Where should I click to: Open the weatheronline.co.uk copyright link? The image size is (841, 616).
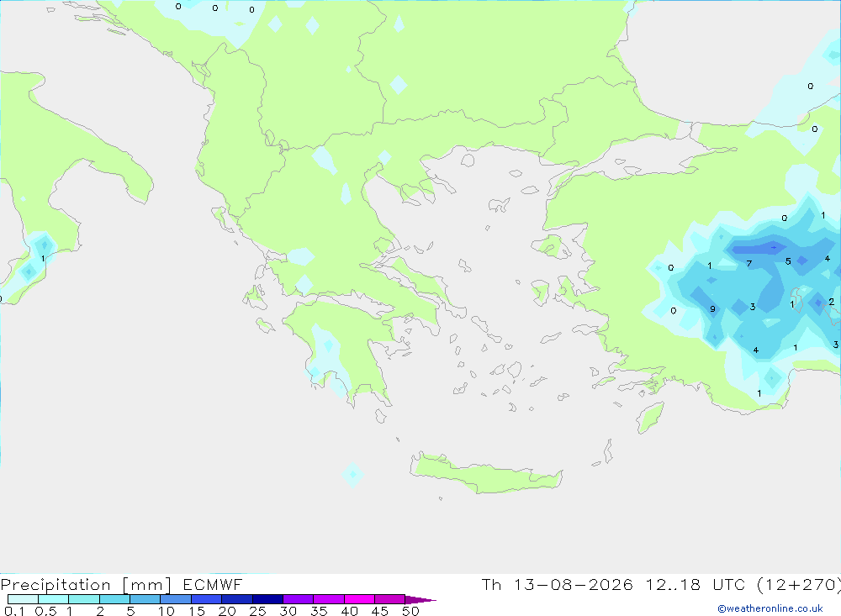click(770, 608)
